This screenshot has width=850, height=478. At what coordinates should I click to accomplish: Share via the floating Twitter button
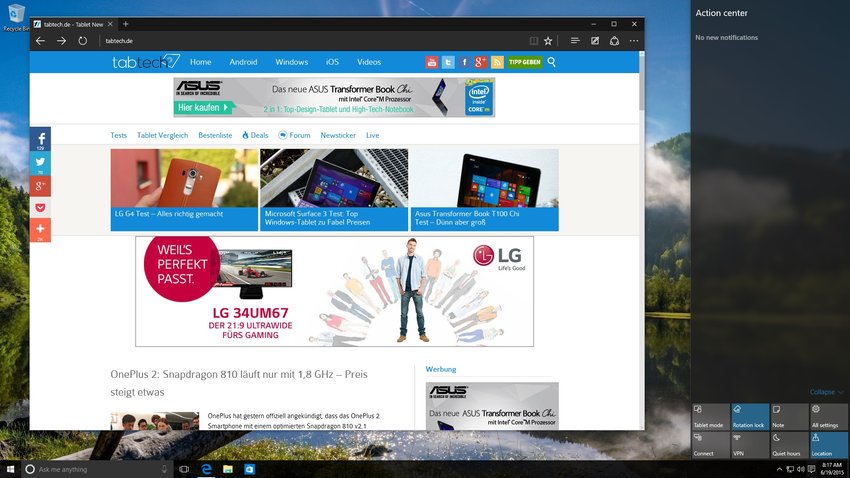pyautogui.click(x=40, y=163)
